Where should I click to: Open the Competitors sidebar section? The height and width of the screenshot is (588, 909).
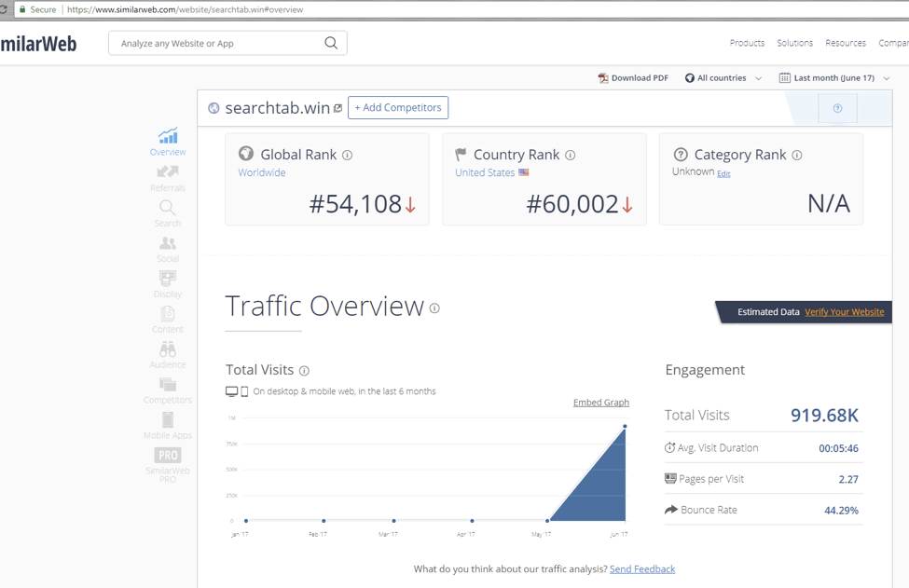(x=168, y=391)
